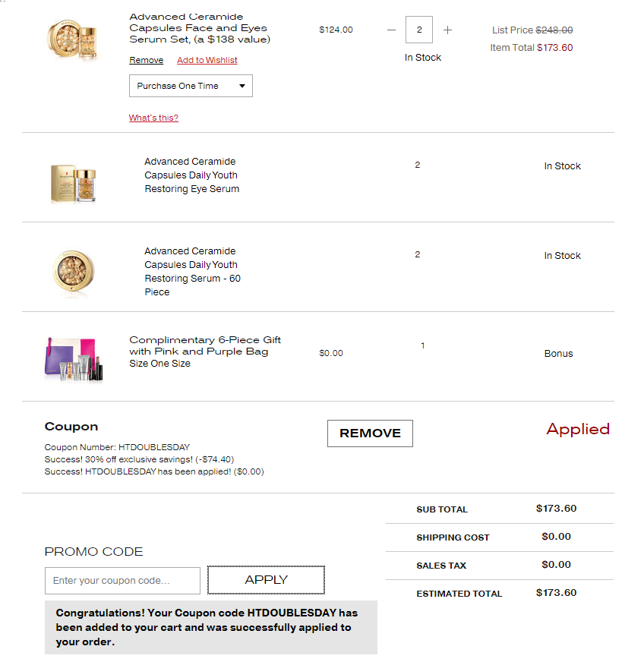Open the Eye Serum product thumbnail

click(74, 184)
